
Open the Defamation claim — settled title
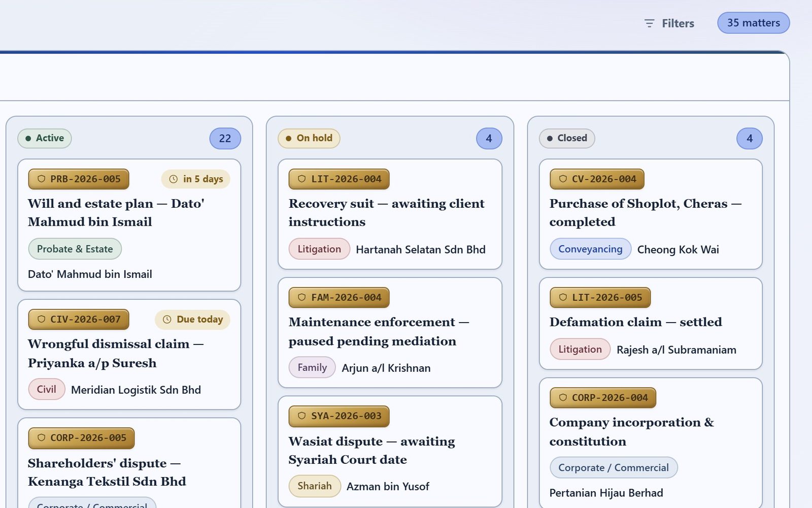[635, 322]
